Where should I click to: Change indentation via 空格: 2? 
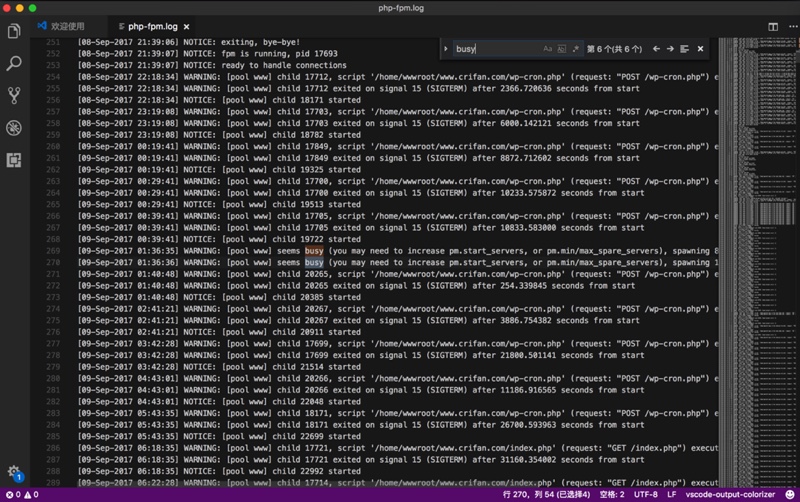612,494
